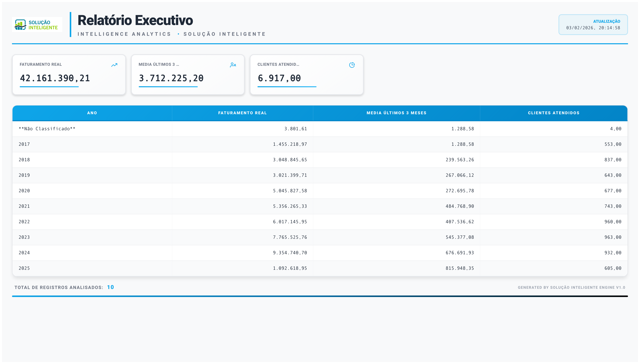Click the 2025 clientes atendidos value 605,00
Viewport: 640px width, 364px height.
click(x=613, y=268)
